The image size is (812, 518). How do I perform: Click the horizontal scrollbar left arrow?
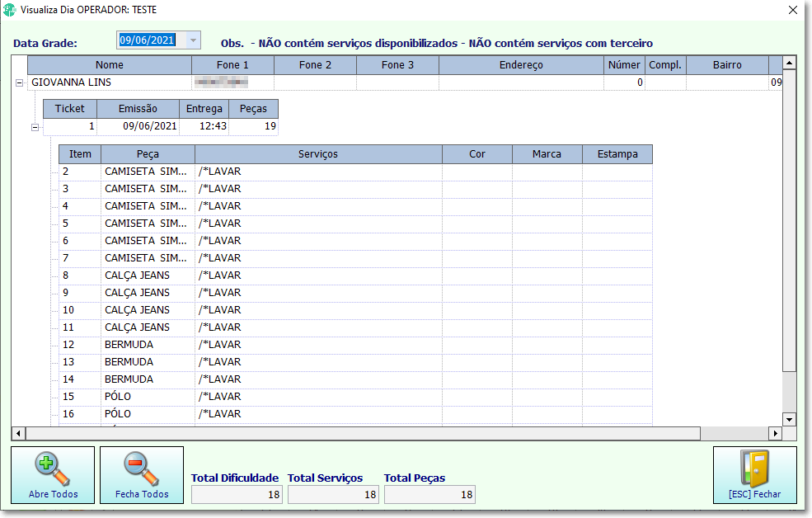click(x=18, y=433)
